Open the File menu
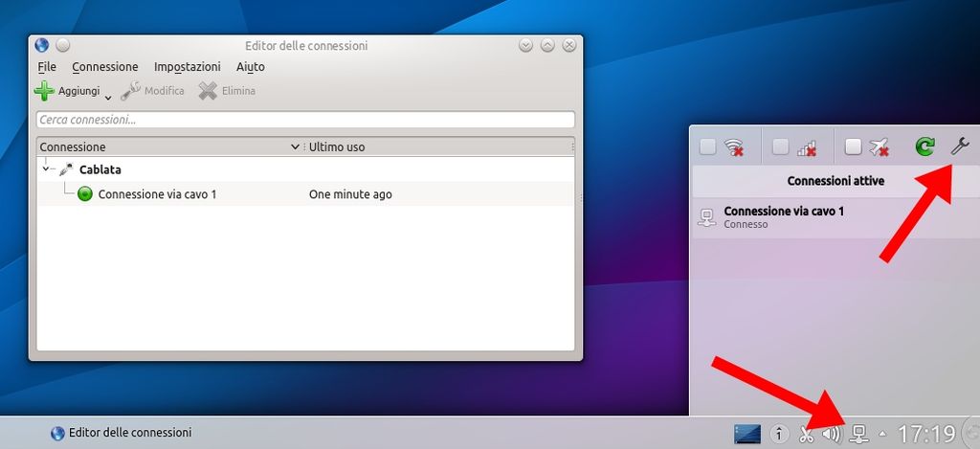 click(47, 66)
